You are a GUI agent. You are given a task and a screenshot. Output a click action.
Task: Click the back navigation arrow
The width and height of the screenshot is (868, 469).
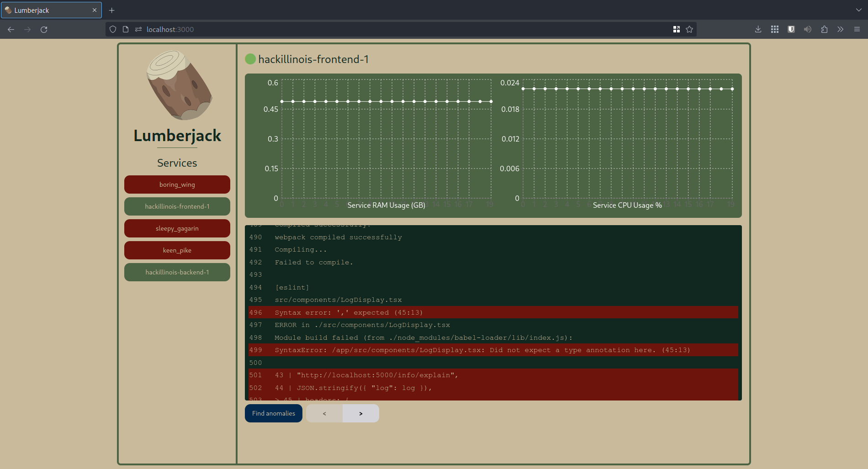[x=11, y=30]
